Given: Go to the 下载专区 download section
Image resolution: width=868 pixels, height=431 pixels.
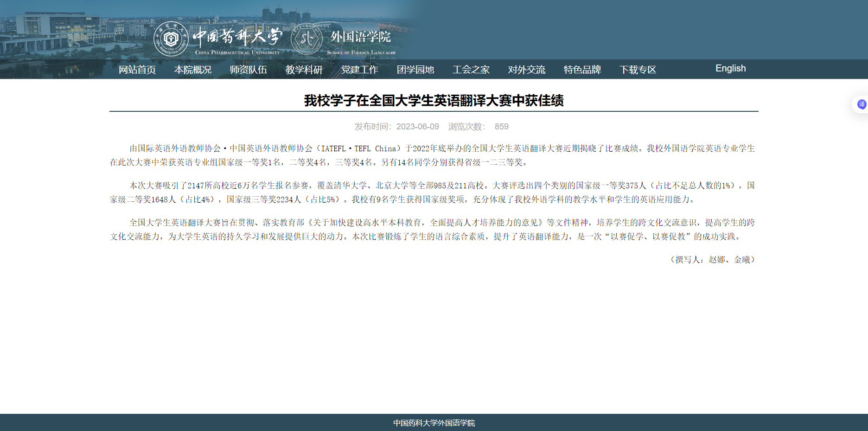Looking at the screenshot, I should [638, 70].
